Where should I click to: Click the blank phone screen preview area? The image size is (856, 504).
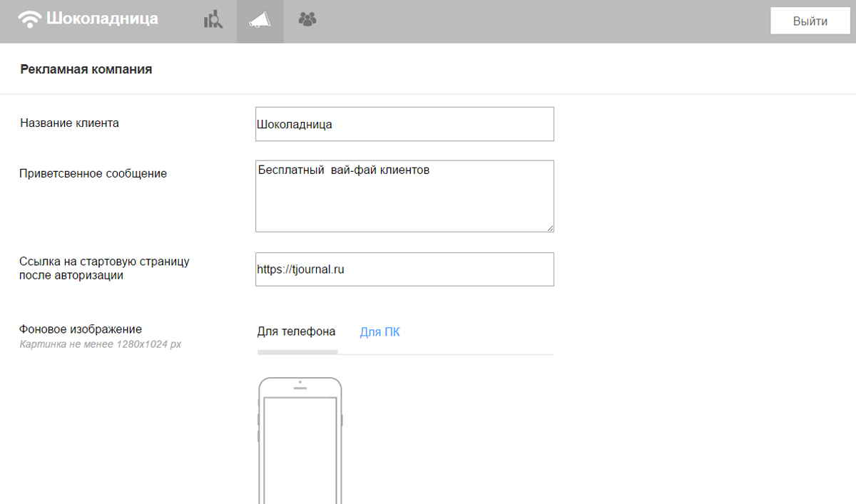(x=300, y=449)
